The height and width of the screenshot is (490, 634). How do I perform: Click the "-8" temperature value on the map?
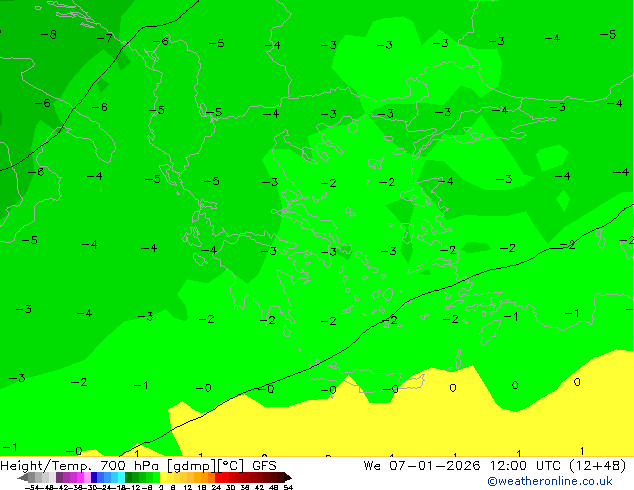pyautogui.click(x=49, y=35)
